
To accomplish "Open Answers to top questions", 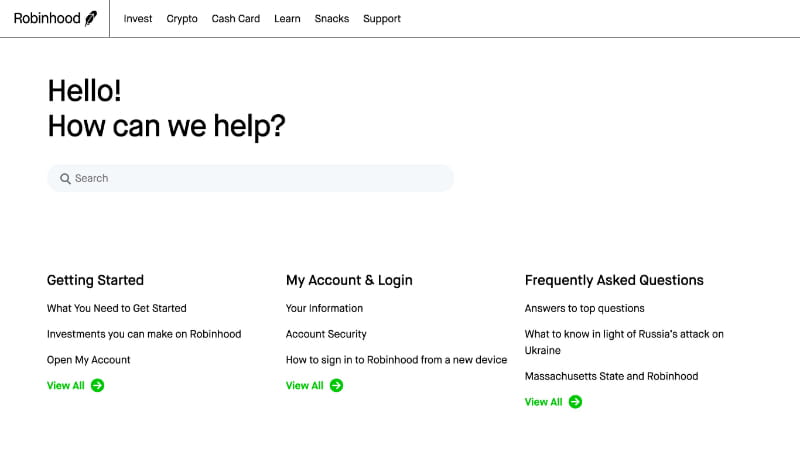I will pyautogui.click(x=585, y=308).
